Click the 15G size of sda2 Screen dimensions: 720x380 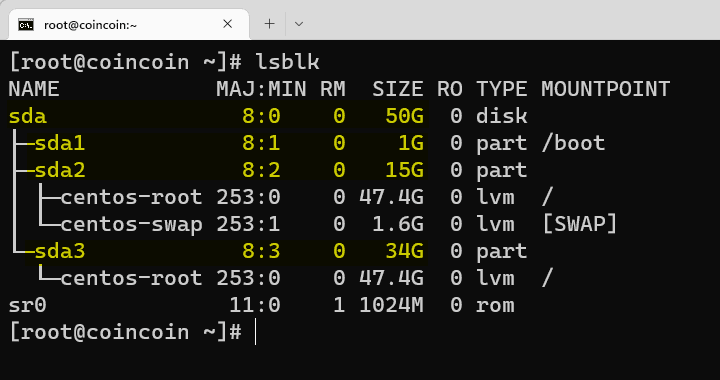pyautogui.click(x=405, y=170)
